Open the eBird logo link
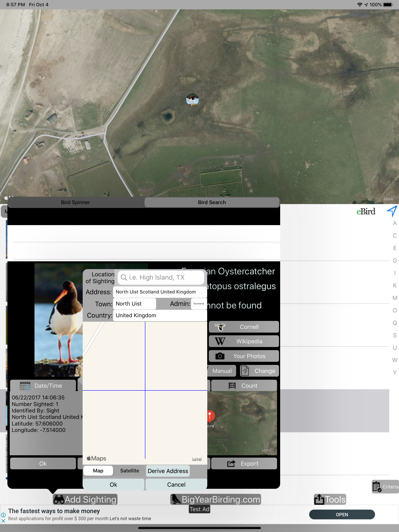 pos(366,211)
